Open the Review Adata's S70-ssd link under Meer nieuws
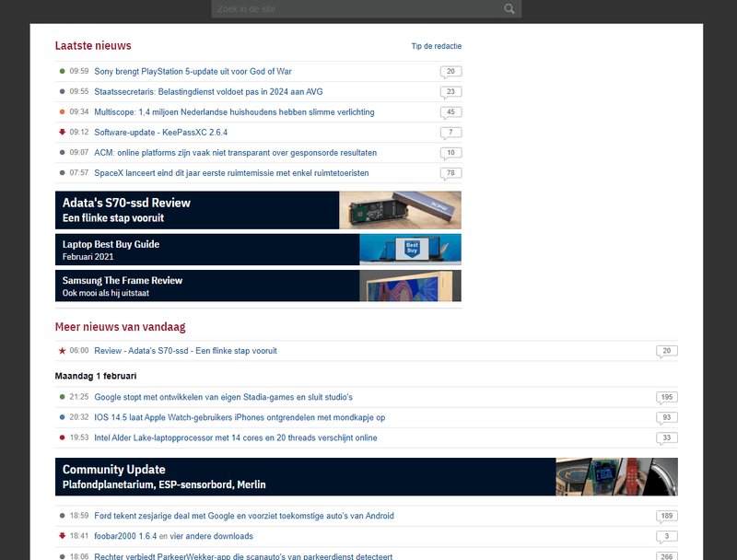 (185, 351)
